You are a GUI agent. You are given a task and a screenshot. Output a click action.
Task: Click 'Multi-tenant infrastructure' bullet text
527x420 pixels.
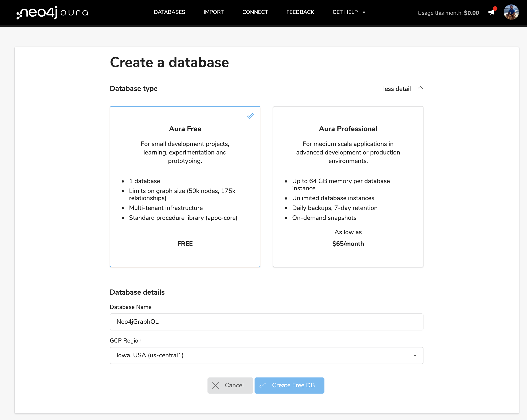point(166,208)
